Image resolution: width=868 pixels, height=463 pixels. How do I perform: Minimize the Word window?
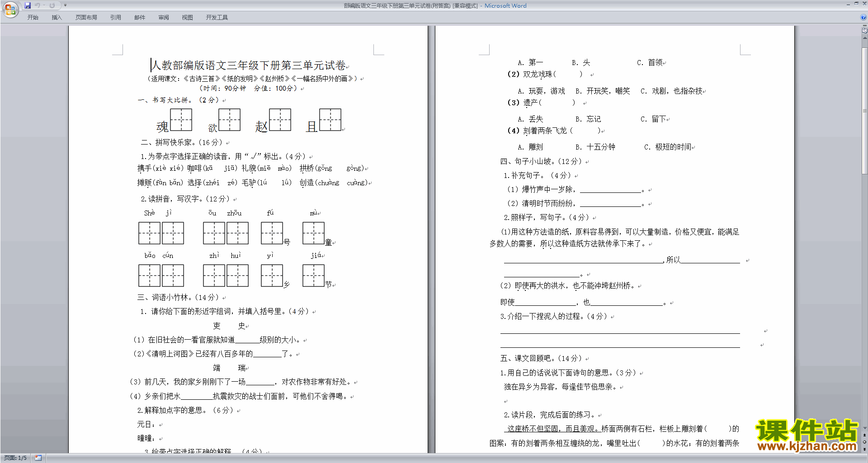[x=848, y=4]
